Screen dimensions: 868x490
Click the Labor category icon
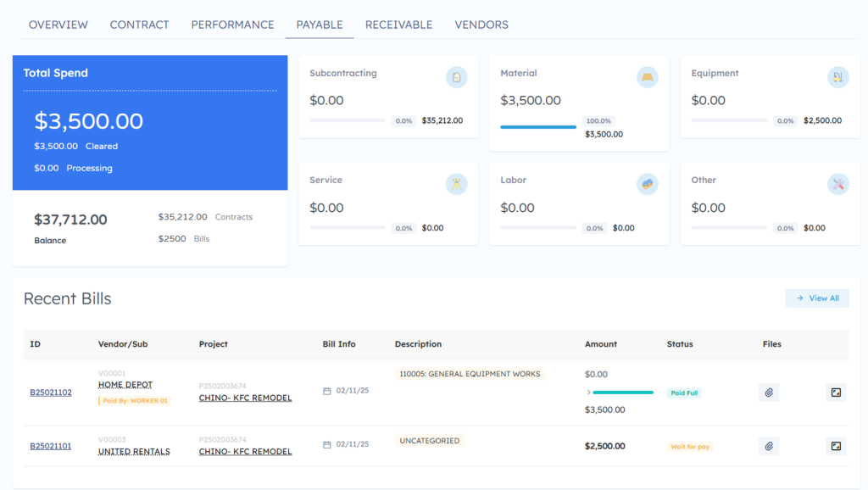(x=648, y=185)
